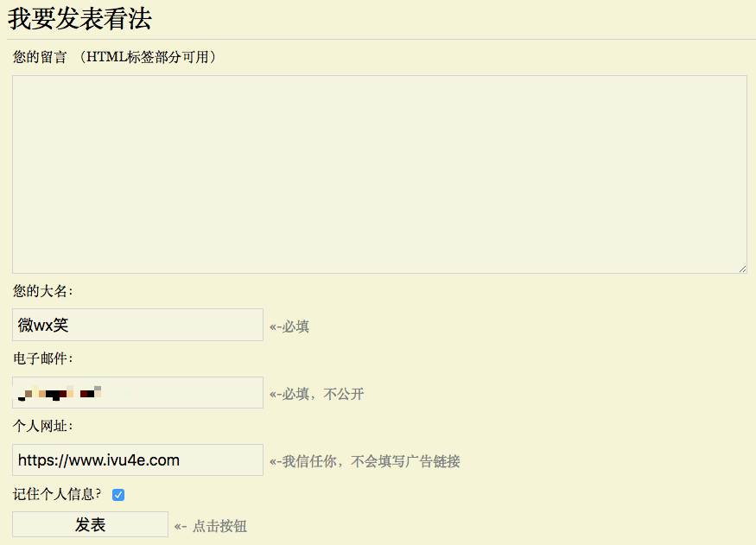The image size is (756, 545).
Task: Click the 您的留言 label text
Action: click(40, 58)
